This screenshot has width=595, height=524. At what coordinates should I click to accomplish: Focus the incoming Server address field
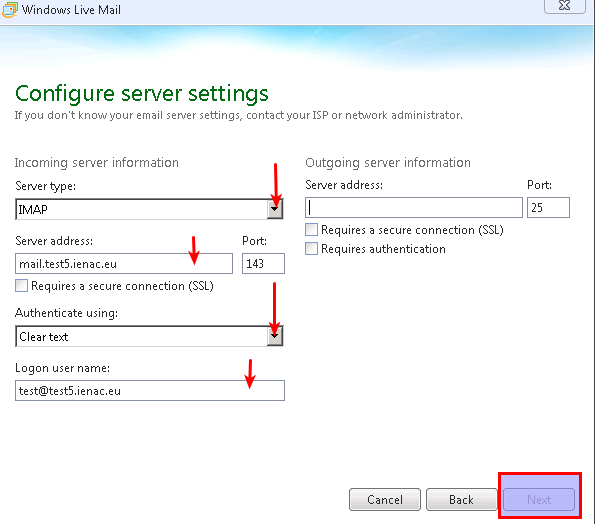[124, 263]
